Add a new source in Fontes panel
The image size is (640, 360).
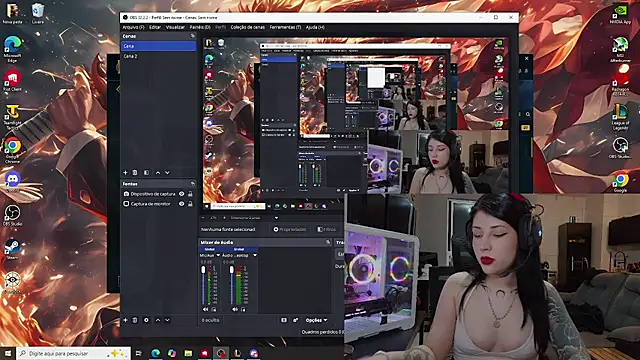tap(125, 320)
